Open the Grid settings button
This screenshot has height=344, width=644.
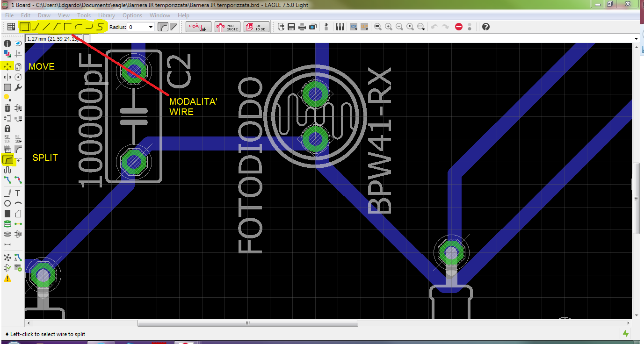pos(11,27)
